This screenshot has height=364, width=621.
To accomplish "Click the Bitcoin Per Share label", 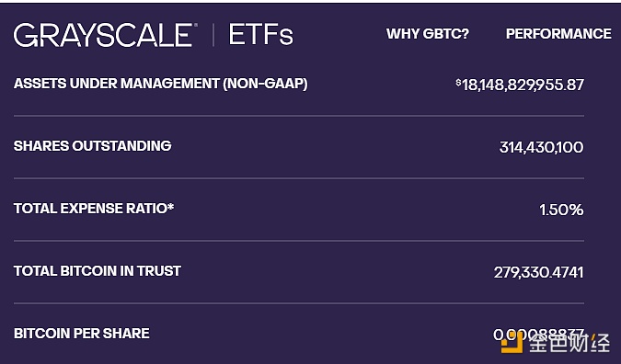I will coord(82,333).
